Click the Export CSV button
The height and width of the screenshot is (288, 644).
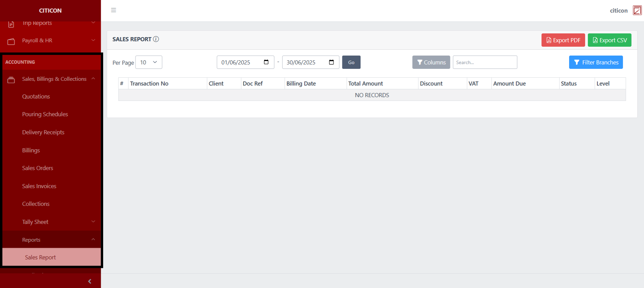[610, 40]
